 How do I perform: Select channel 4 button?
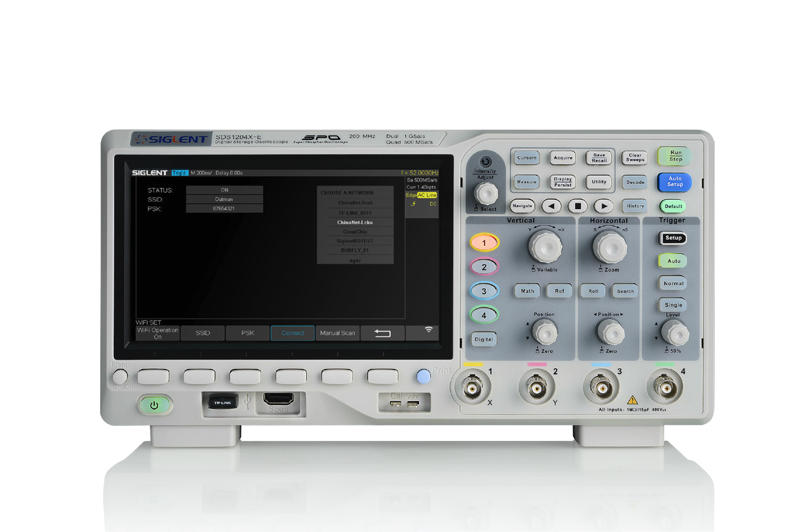[484, 315]
